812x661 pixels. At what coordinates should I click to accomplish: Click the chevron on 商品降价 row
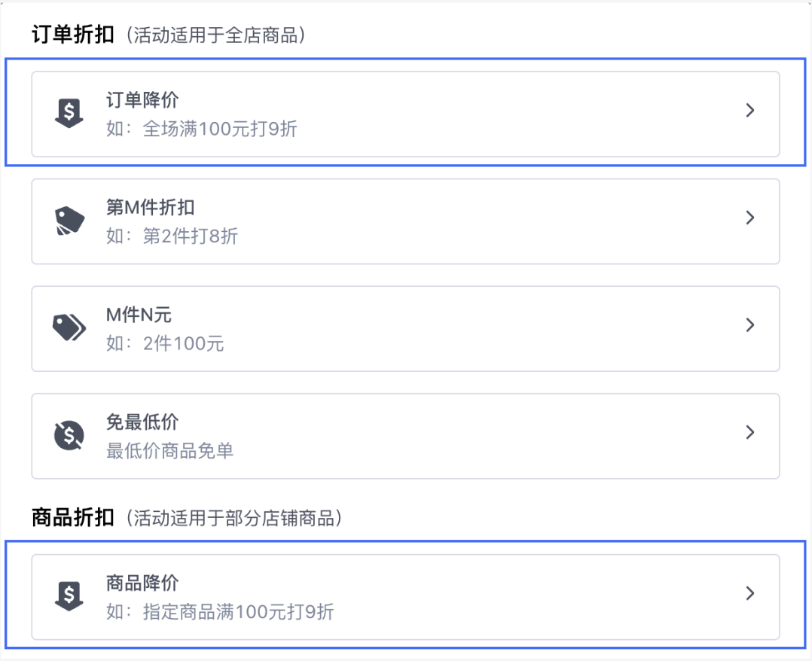[750, 593]
